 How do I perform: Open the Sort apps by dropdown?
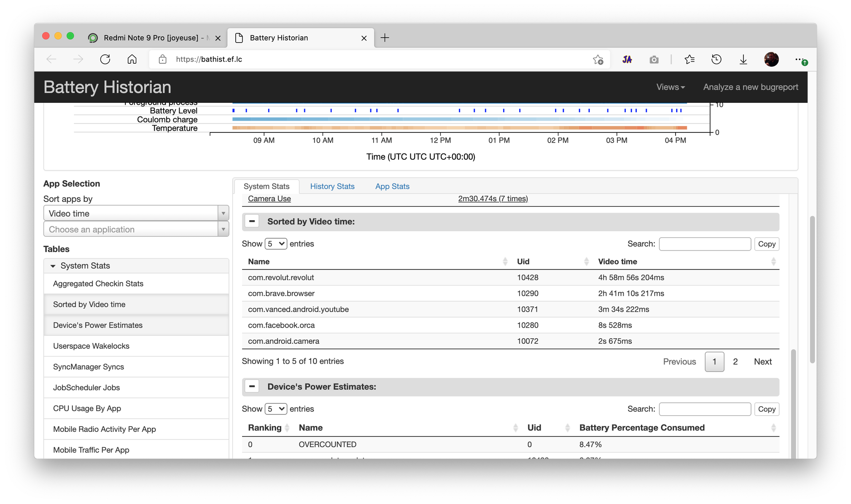point(136,213)
